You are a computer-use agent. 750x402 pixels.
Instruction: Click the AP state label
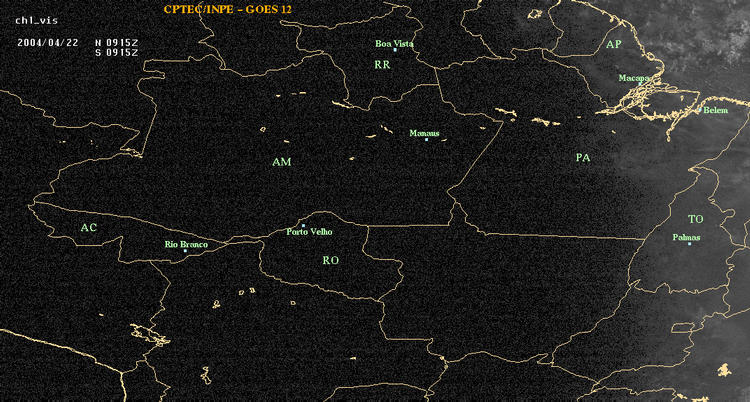[x=614, y=45]
